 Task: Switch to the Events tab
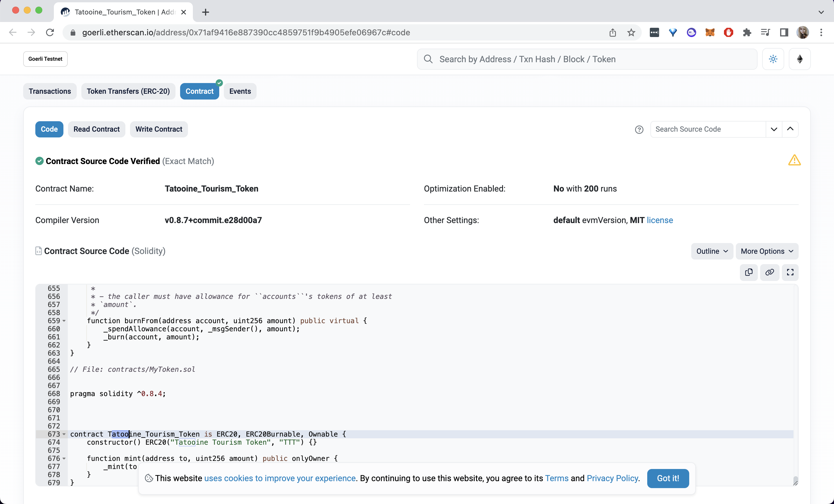240,91
